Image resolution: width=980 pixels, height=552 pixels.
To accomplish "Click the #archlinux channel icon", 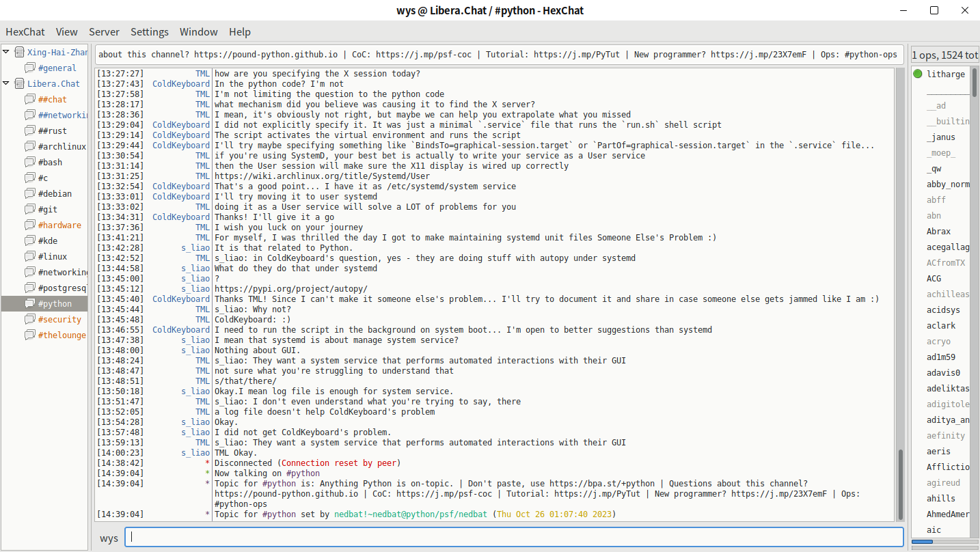I will (30, 147).
